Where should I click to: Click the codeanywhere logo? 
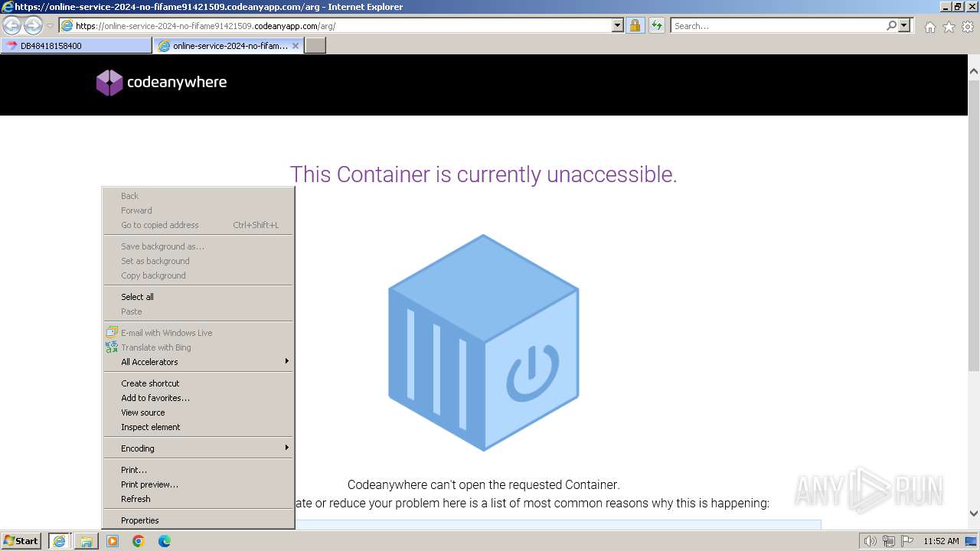(x=162, y=83)
